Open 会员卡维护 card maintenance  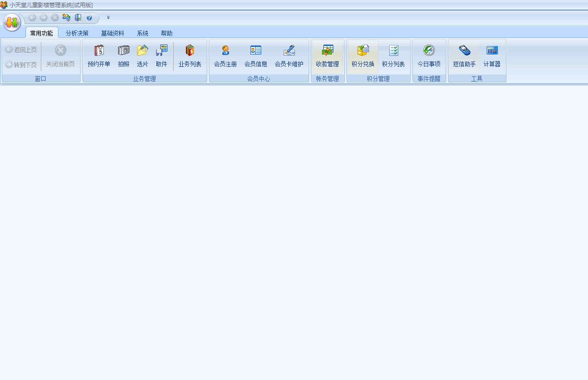point(289,56)
